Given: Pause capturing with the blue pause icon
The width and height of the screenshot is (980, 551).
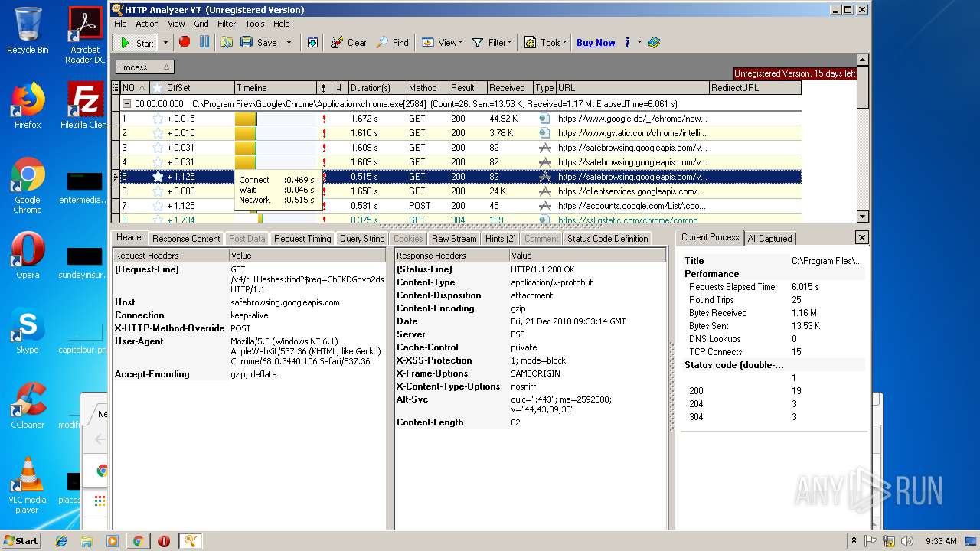Looking at the screenshot, I should (204, 42).
